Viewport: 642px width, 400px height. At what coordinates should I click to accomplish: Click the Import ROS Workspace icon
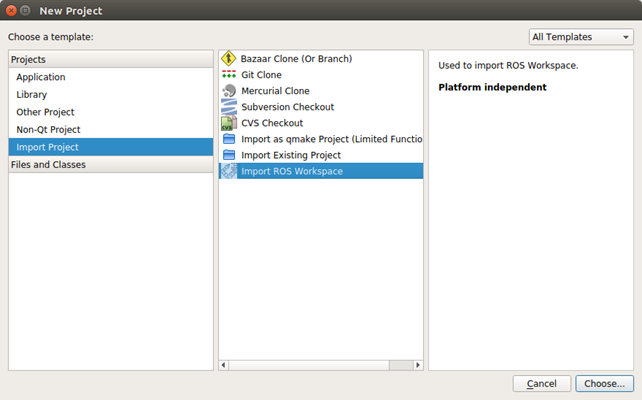(229, 171)
